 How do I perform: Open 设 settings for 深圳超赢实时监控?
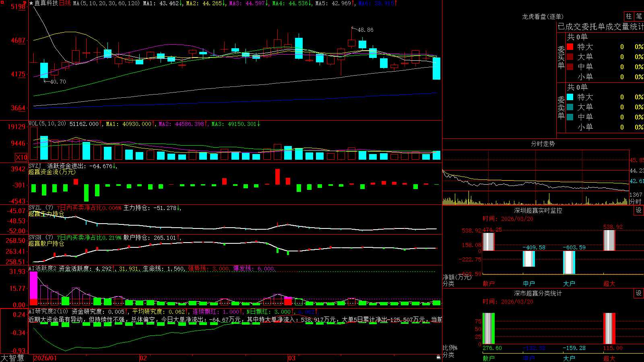point(639,210)
